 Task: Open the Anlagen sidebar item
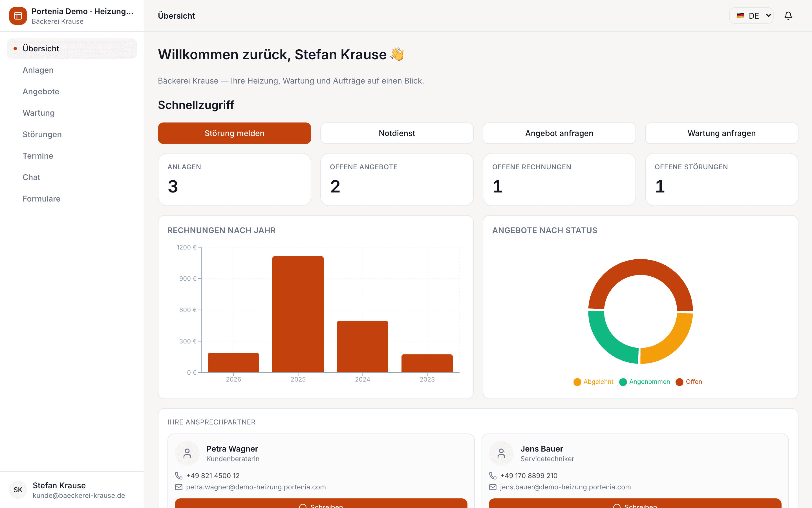(72, 70)
